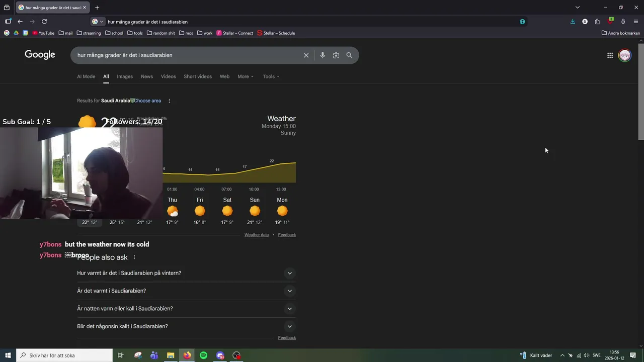Switch to the Short videos tab
The width and height of the screenshot is (644, 362).
pyautogui.click(x=198, y=76)
